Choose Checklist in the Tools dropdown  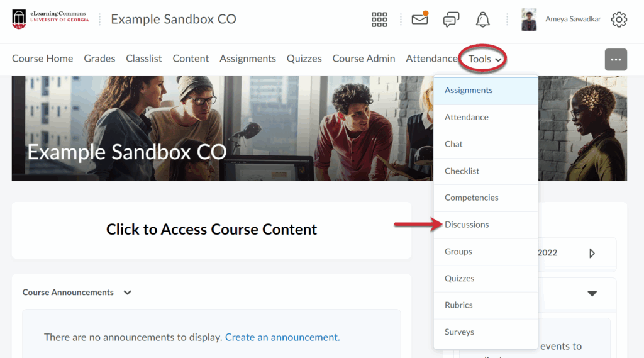(462, 171)
